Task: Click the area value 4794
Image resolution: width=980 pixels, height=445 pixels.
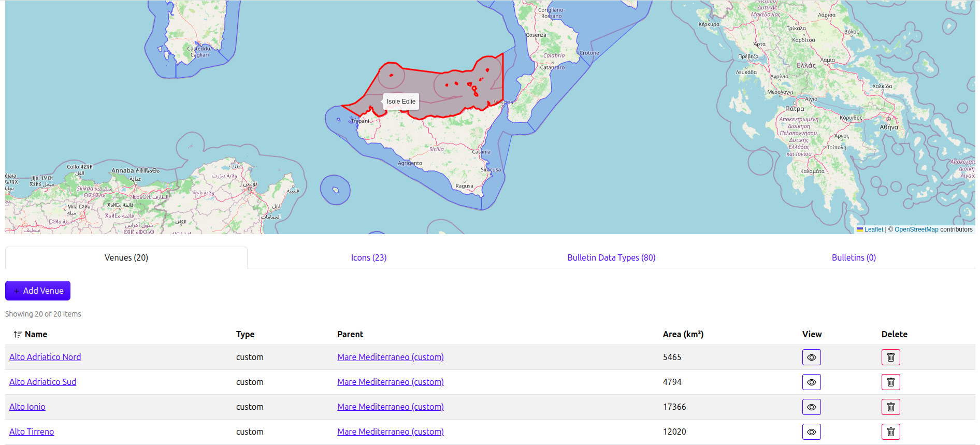Action: [672, 382]
